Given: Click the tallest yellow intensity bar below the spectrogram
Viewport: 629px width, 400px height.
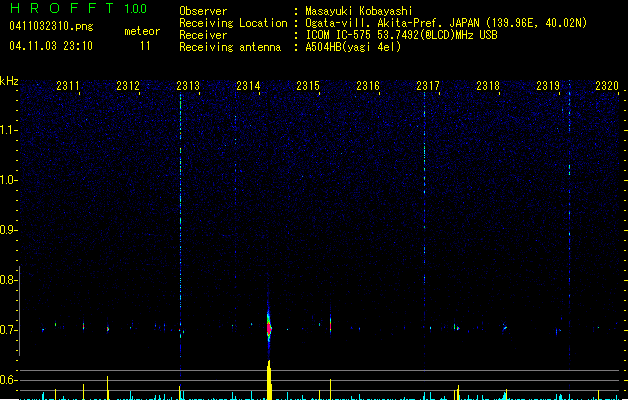Looking at the screenshot, I should click(x=269, y=380).
